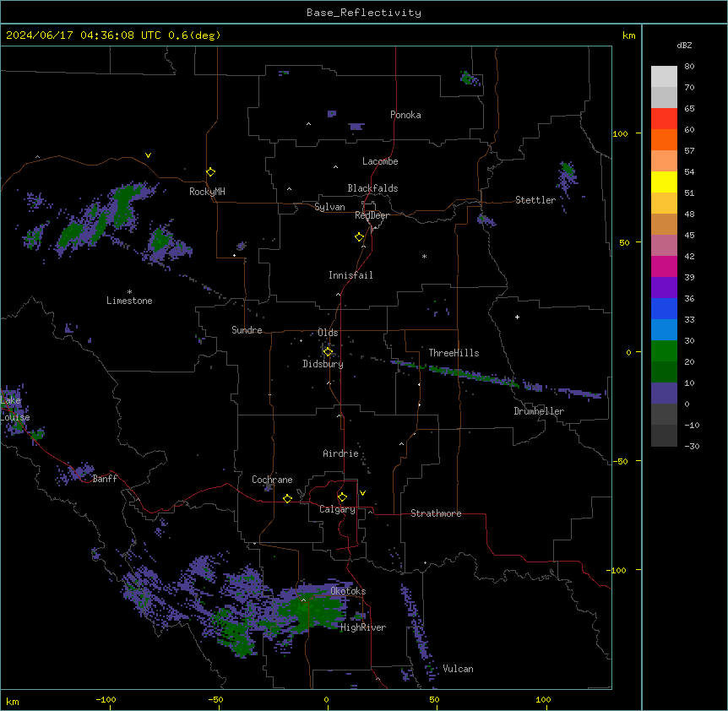The height and width of the screenshot is (711, 728).
Task: Click the yellow diamond marker above Calgary label
Action: tap(342, 497)
